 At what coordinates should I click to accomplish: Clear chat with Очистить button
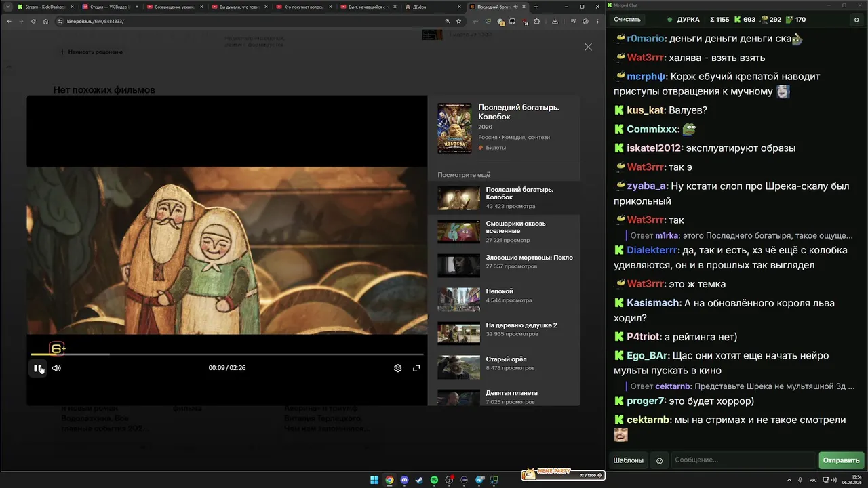click(627, 20)
